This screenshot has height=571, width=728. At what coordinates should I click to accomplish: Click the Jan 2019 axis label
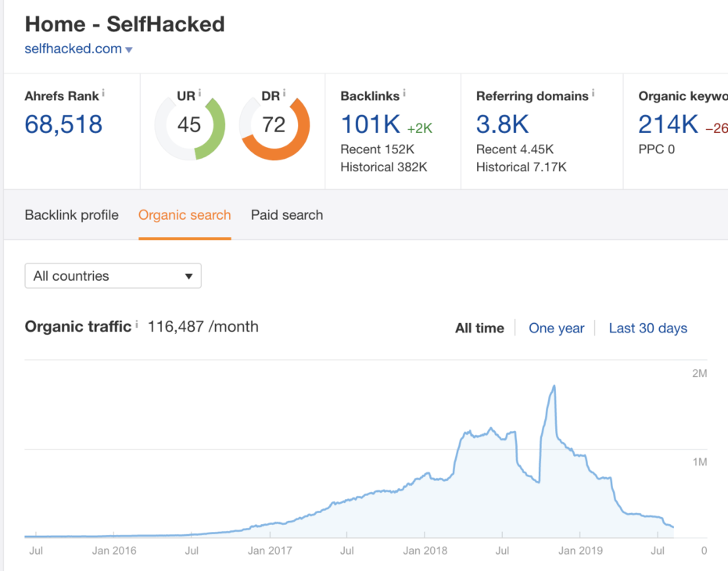point(580,551)
